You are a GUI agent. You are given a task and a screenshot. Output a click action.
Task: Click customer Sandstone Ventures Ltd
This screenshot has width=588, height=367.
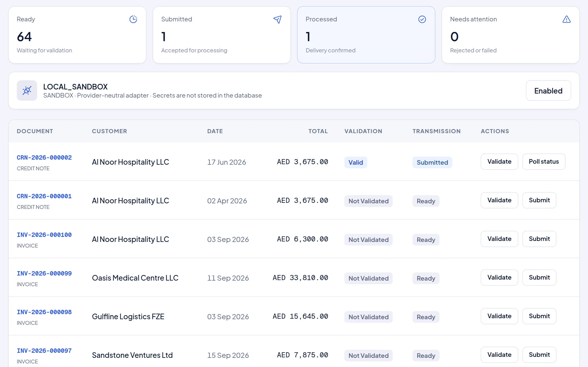tap(132, 355)
